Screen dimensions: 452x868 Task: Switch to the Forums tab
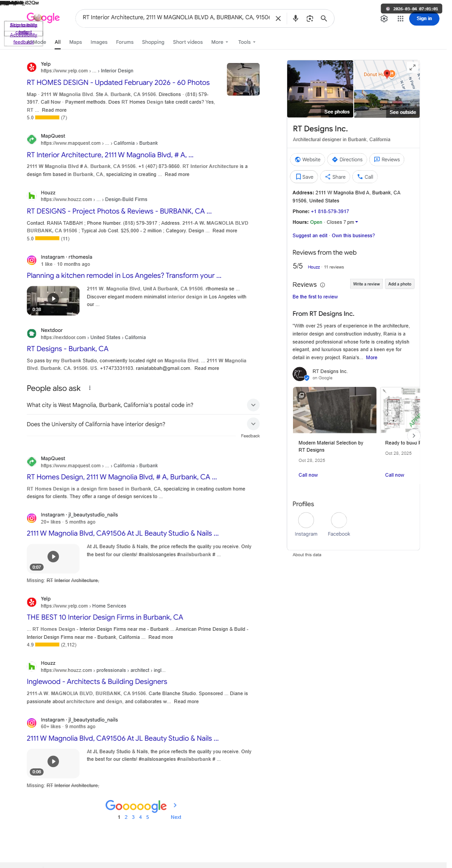coord(125,42)
